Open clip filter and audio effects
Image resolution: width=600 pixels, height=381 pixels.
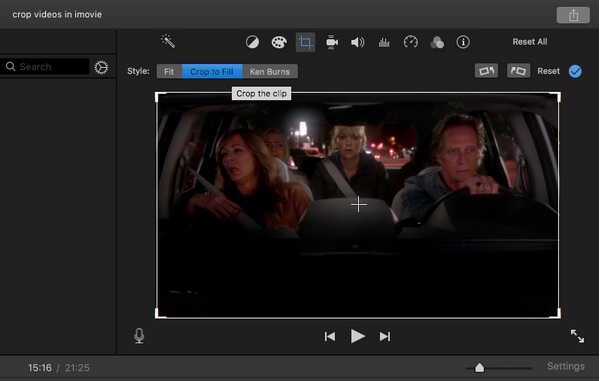(437, 42)
